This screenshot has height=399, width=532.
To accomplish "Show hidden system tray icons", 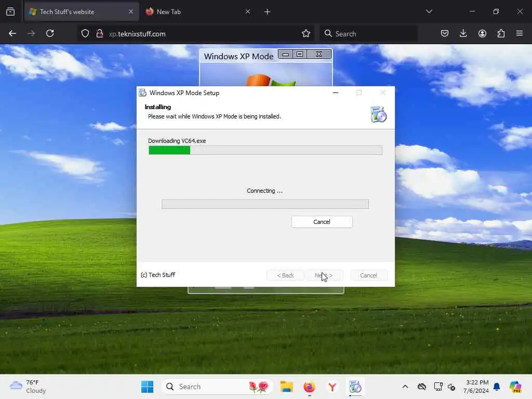I will pyautogui.click(x=405, y=387).
